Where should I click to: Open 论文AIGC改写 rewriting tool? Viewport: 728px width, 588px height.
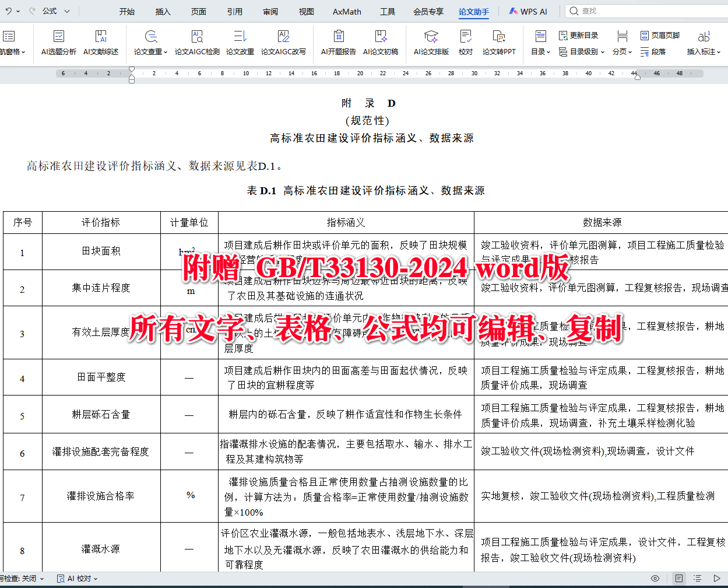283,44
